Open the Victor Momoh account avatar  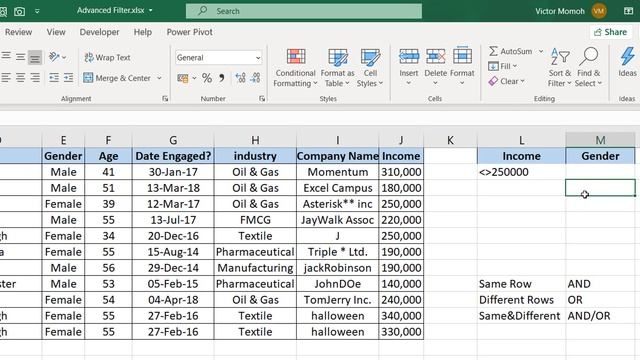coord(599,11)
